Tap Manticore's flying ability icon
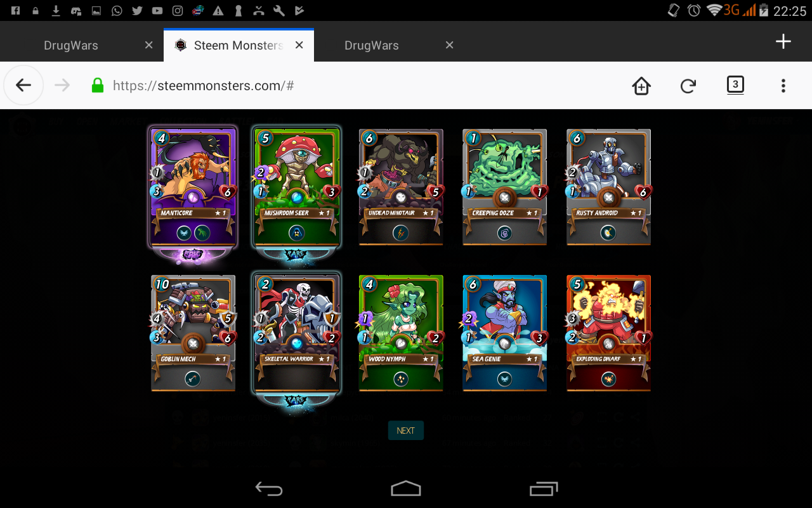The width and height of the screenshot is (812, 508). [x=185, y=233]
